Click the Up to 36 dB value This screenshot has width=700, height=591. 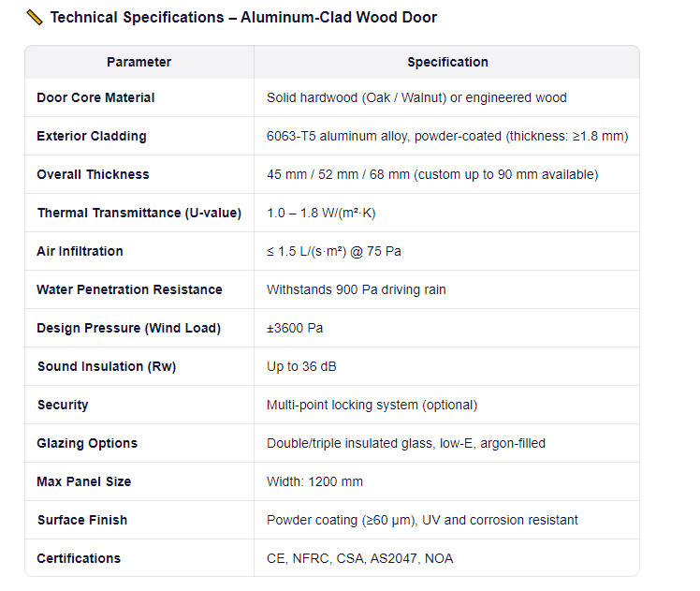click(x=301, y=367)
